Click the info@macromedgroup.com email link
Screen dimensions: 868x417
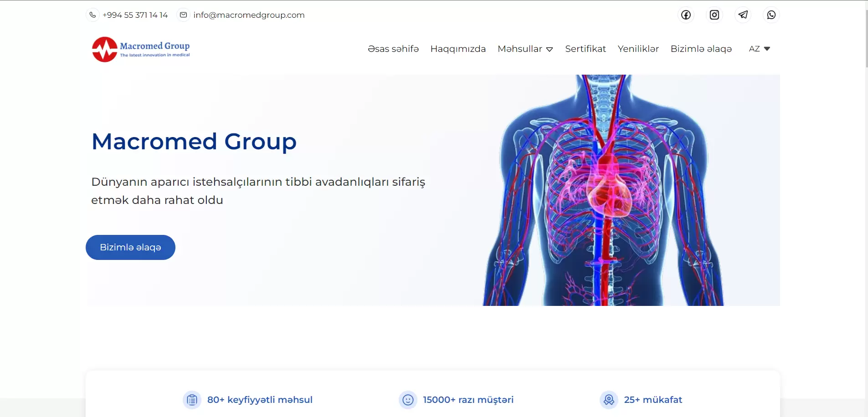tap(249, 15)
